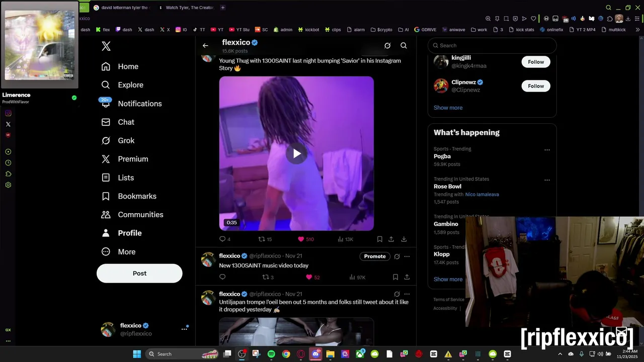Open Grok icon in flexxico profile header
The width and height of the screenshot is (644, 362).
[387, 46]
